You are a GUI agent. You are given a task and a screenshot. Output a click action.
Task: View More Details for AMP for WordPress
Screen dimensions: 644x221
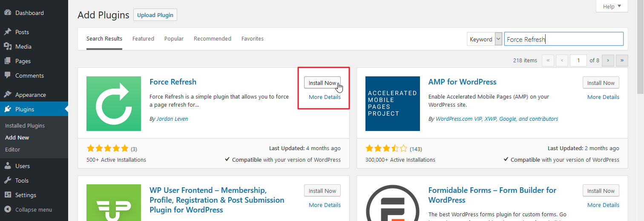coord(603,97)
